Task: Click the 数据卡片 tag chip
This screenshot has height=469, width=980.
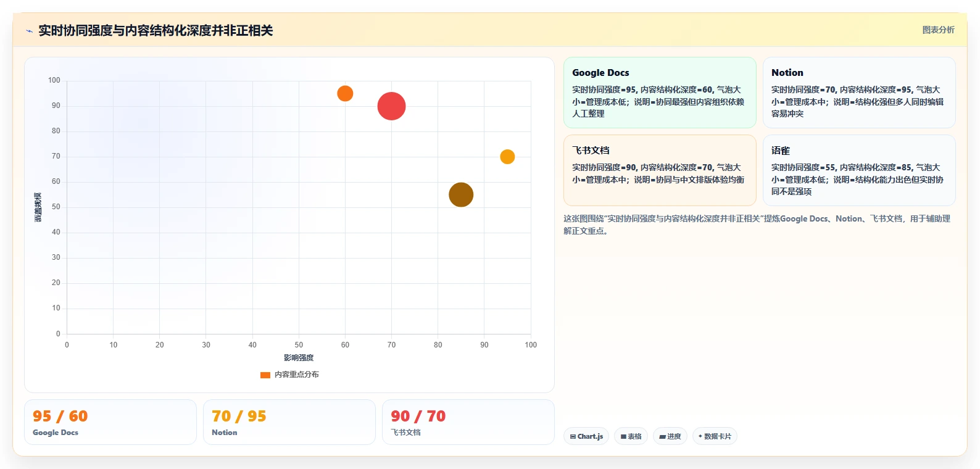Action: pyautogui.click(x=715, y=436)
